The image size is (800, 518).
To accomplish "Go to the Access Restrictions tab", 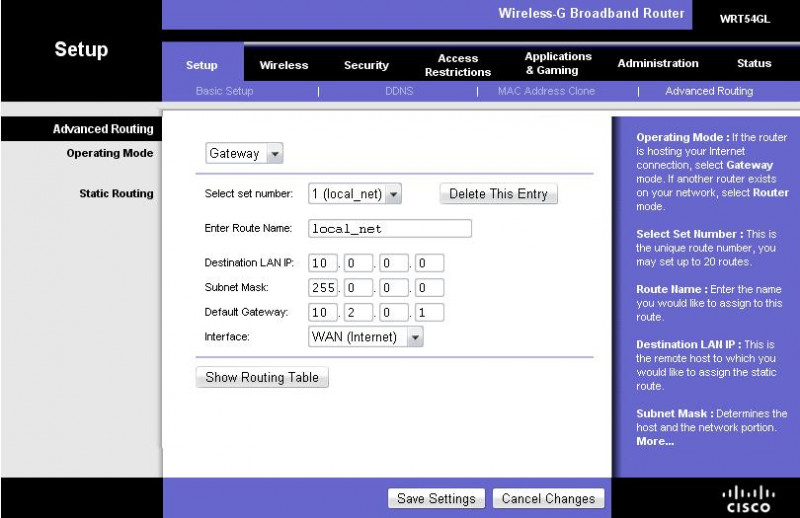I will 458,65.
